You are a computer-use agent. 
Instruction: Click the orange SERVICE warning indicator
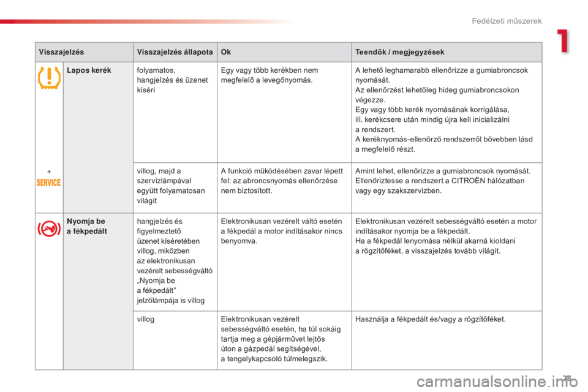(49, 183)
